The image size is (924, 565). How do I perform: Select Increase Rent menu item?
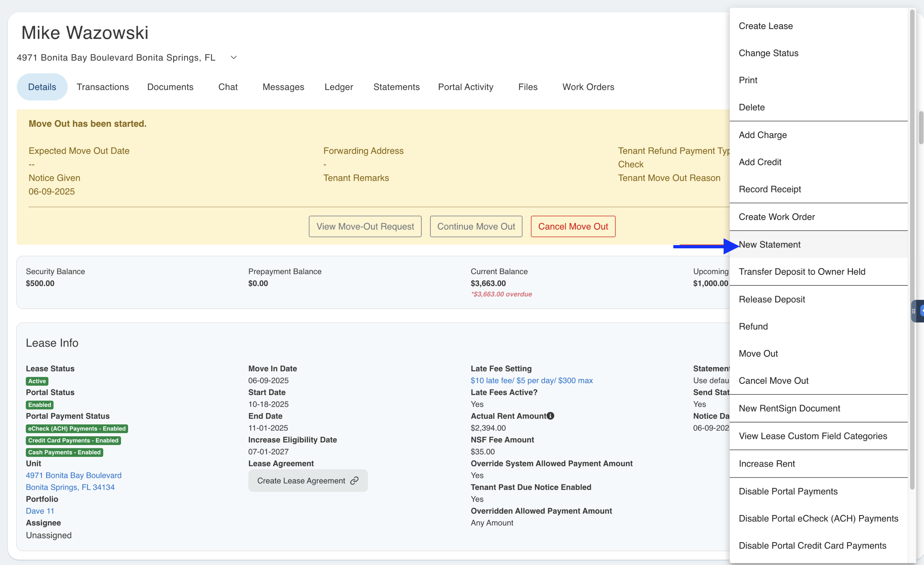coord(767,463)
